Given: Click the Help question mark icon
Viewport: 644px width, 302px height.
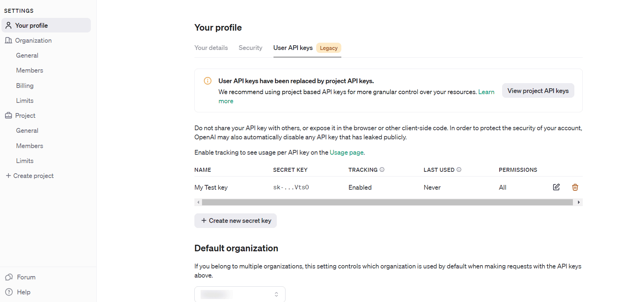Looking at the screenshot, I should pos(9,292).
